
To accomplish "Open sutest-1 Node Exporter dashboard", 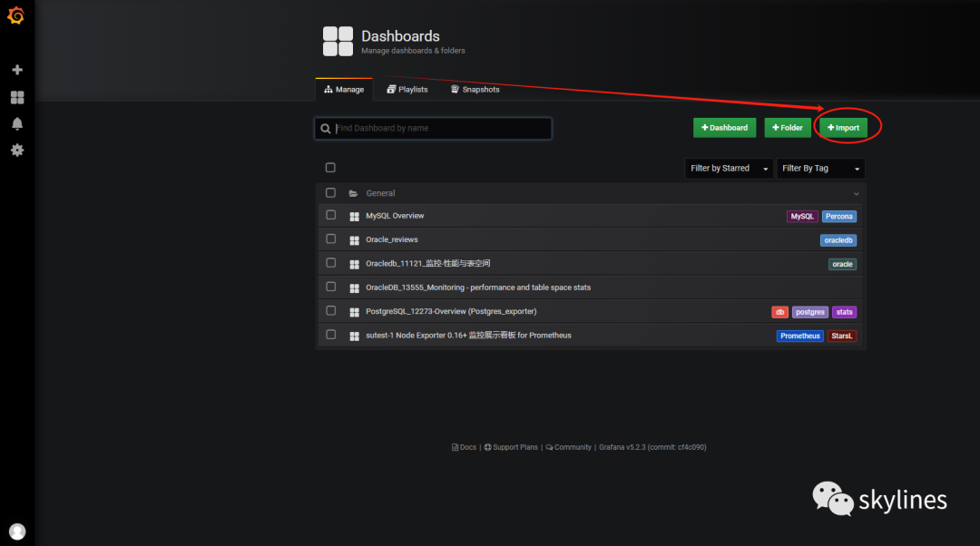I will [x=469, y=336].
